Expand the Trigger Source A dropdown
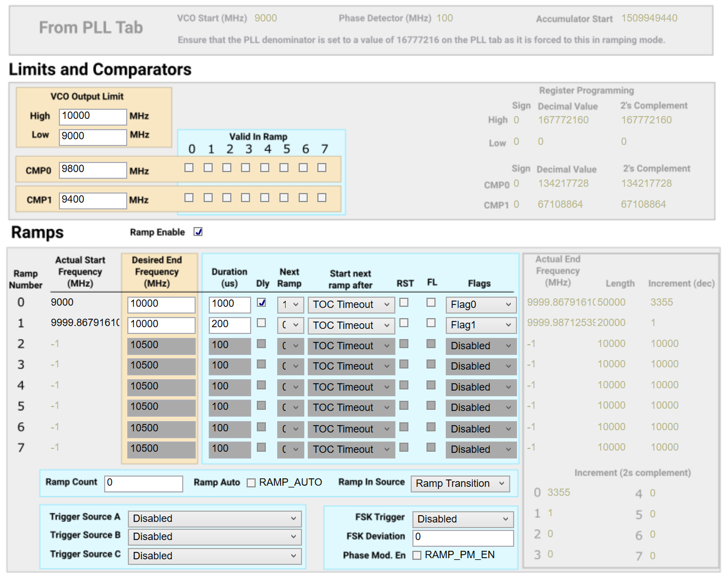This screenshot has height=574, width=728. (x=215, y=519)
